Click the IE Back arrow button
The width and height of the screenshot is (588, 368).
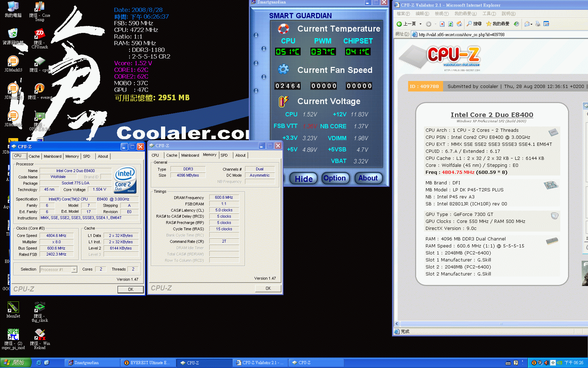406,24
